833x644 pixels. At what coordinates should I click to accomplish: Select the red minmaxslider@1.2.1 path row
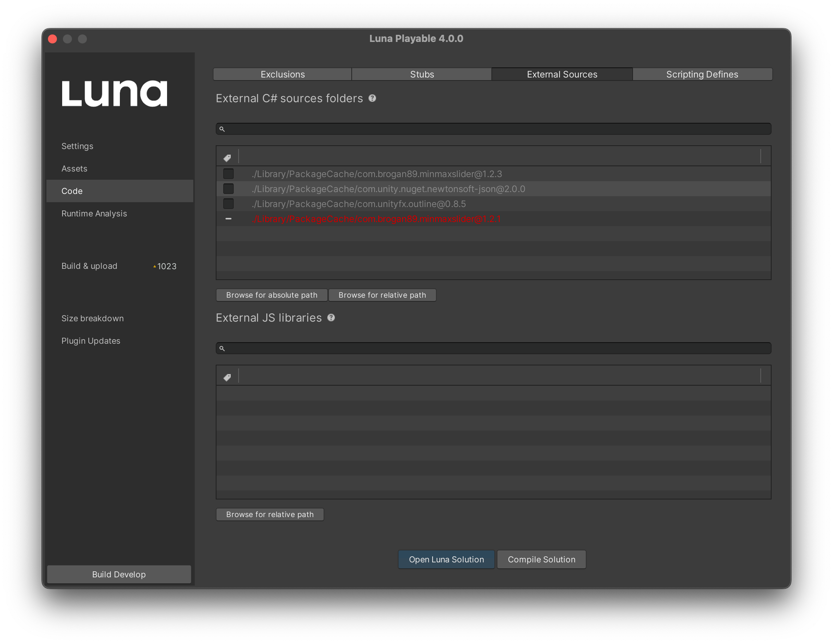point(494,219)
